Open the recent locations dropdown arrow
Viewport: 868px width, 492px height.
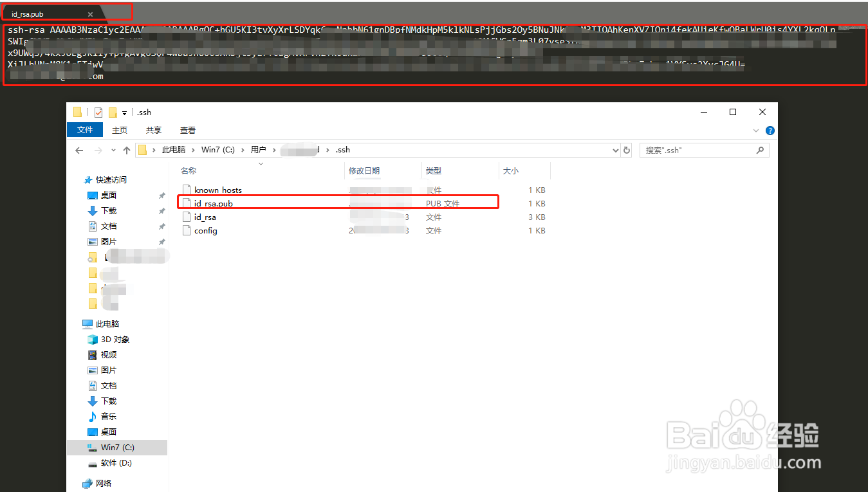(113, 150)
